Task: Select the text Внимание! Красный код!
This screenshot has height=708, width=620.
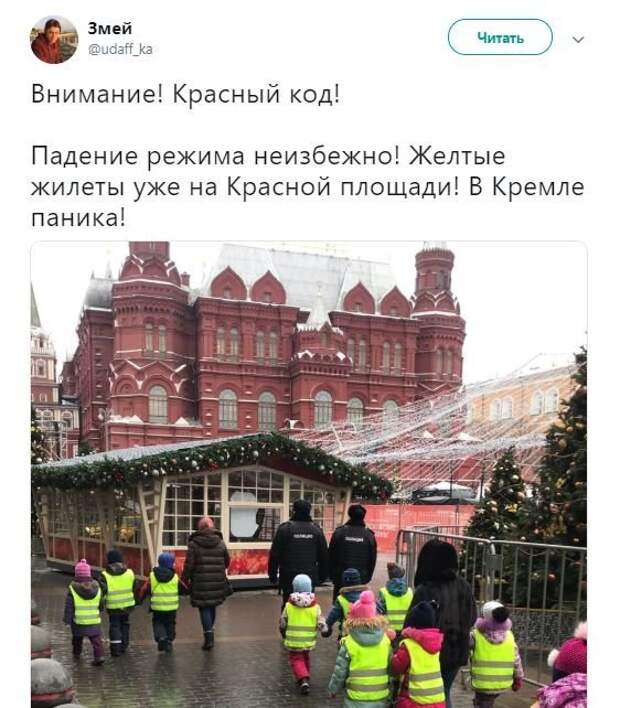Action: click(x=185, y=94)
